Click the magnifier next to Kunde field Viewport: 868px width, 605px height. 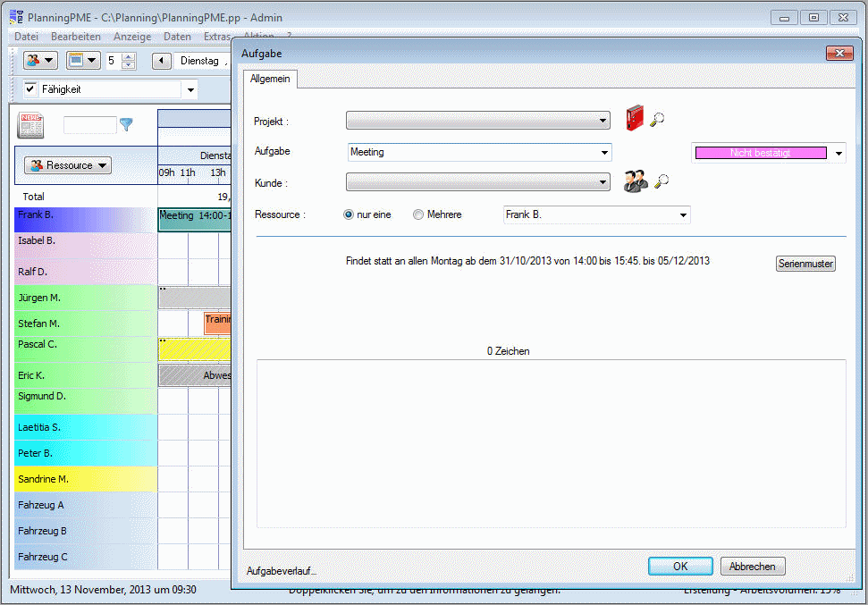point(662,181)
